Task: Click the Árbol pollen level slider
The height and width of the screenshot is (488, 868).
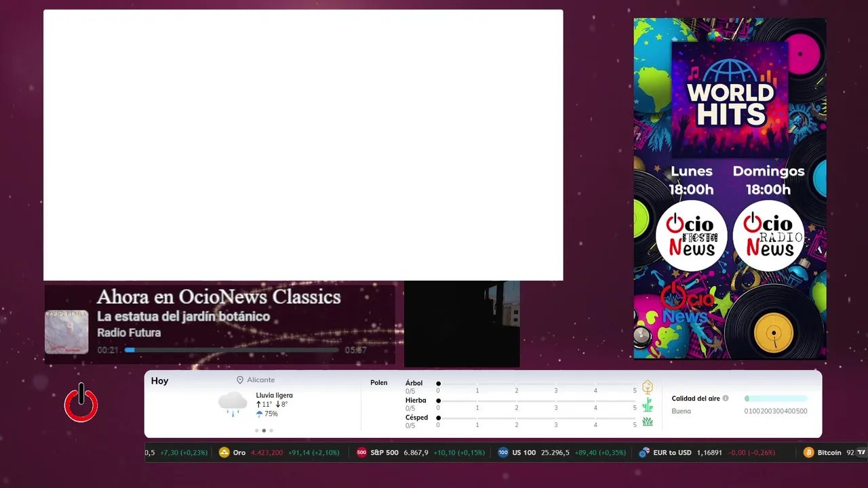Action: click(537, 384)
